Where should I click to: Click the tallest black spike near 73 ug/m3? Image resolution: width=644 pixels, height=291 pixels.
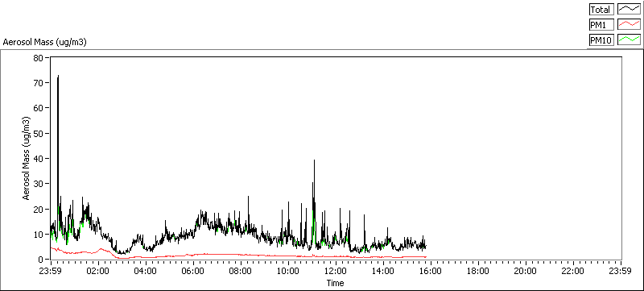58,76
